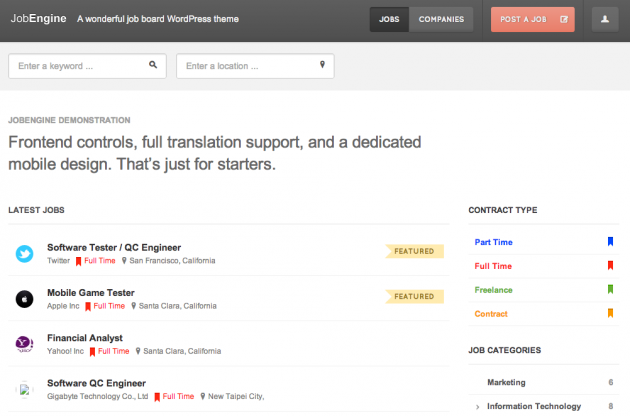Click the JobEngine Demonstration label
Image resolution: width=630 pixels, height=416 pixels.
(69, 120)
